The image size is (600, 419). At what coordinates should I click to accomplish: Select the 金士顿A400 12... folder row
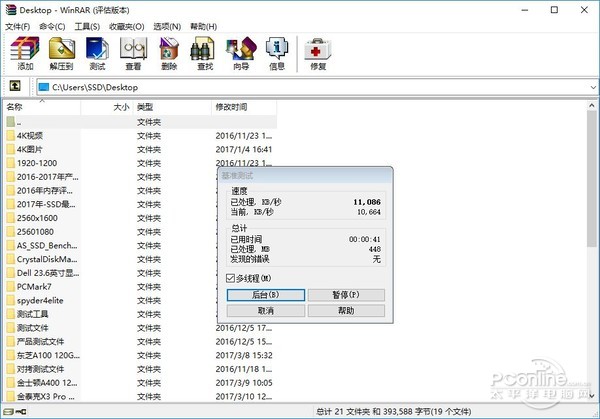(140, 383)
